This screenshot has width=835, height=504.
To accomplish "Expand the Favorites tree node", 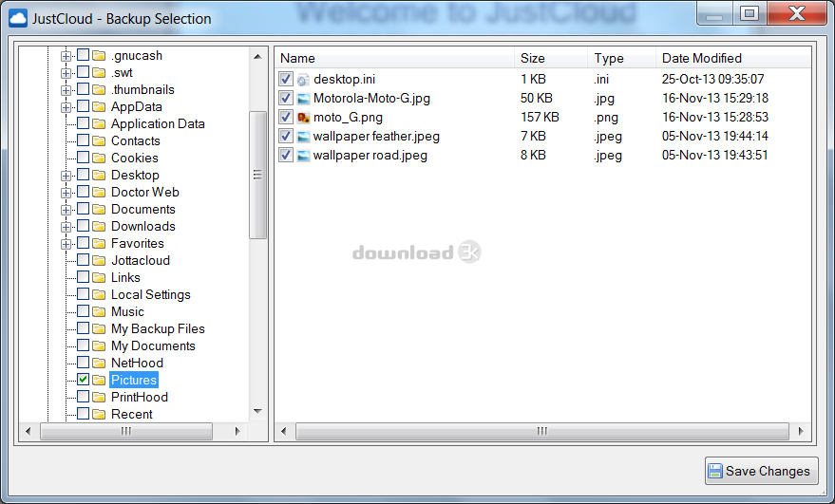I will click(x=66, y=244).
